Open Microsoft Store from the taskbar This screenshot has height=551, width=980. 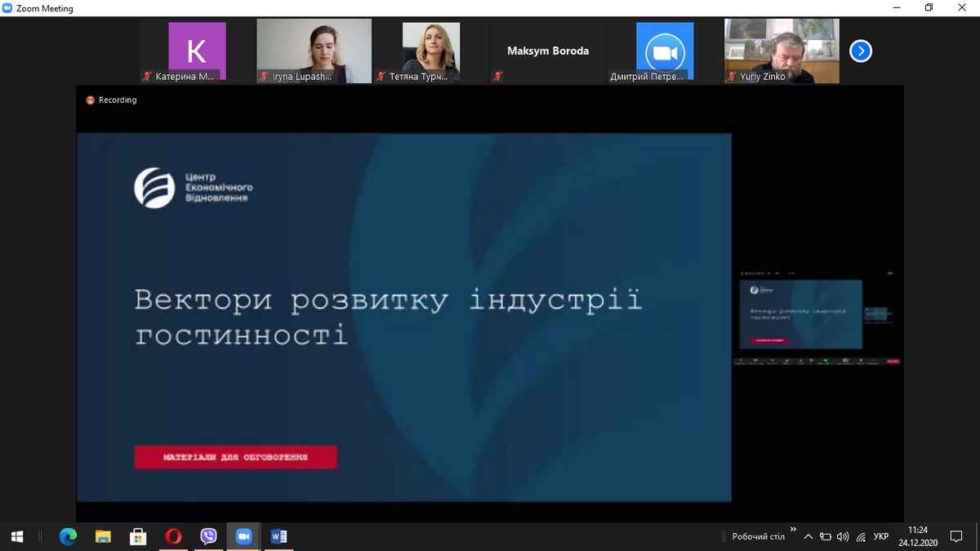pyautogui.click(x=138, y=536)
